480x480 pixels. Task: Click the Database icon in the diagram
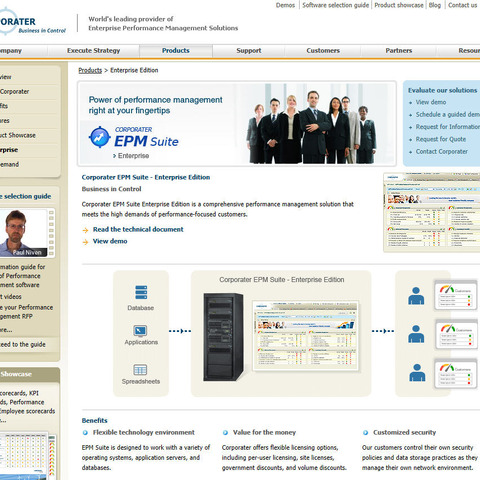pyautogui.click(x=141, y=292)
